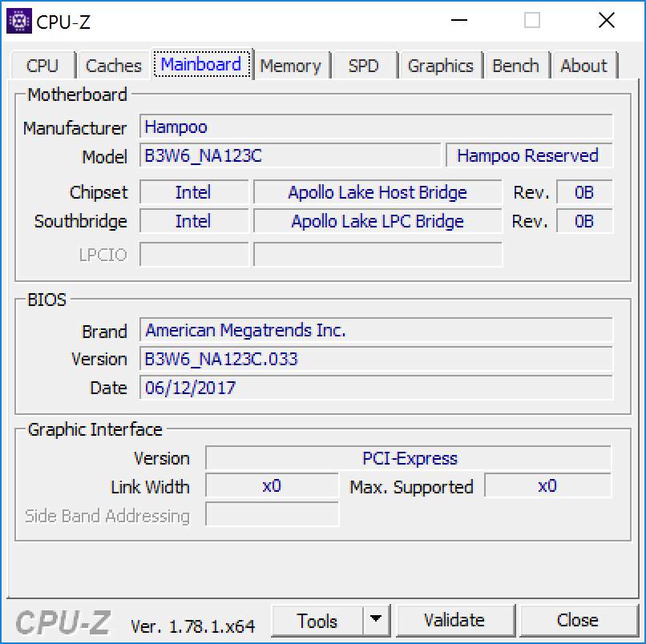This screenshot has width=646, height=644.
Task: Switch to the CPU tab
Action: pos(42,66)
